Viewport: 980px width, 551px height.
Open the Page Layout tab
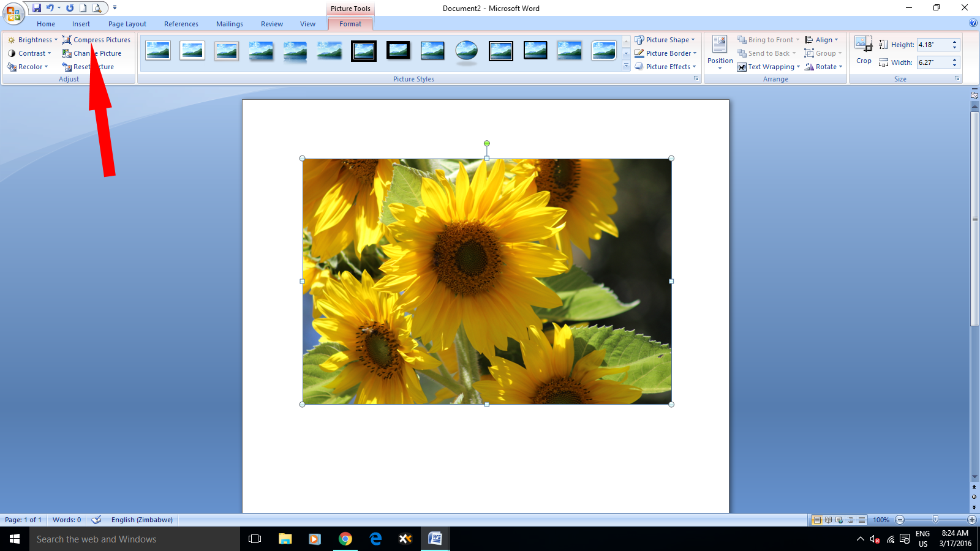point(127,24)
